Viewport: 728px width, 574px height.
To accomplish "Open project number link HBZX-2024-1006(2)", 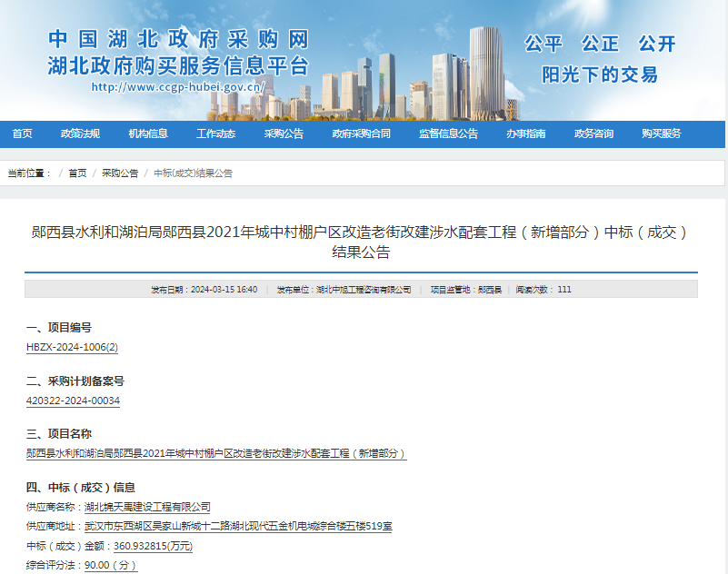I will [x=75, y=349].
